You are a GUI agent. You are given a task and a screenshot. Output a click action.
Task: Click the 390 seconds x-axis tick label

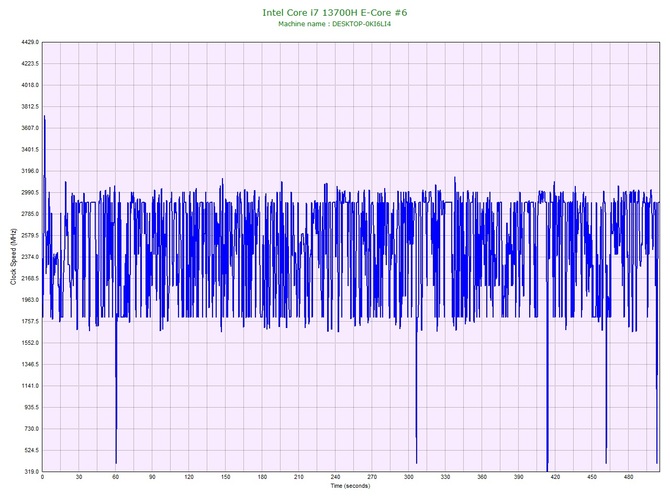[x=519, y=477]
